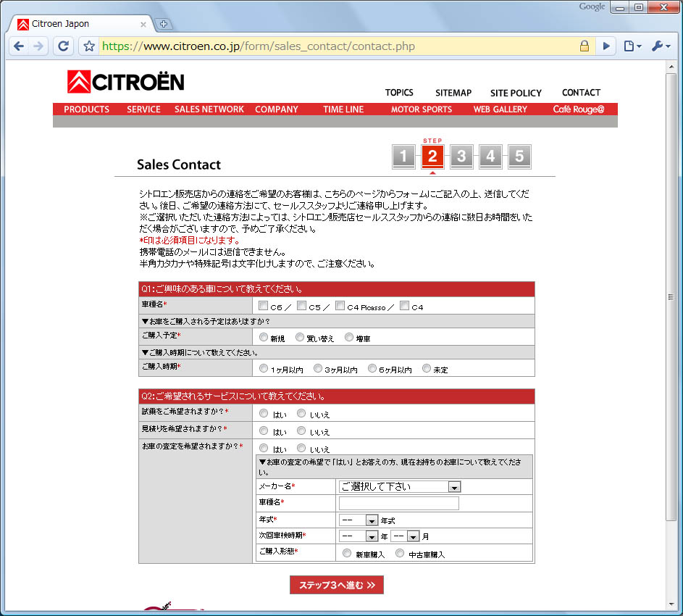Close the Citroen Japon tab
This screenshot has height=616, width=683.
click(143, 25)
